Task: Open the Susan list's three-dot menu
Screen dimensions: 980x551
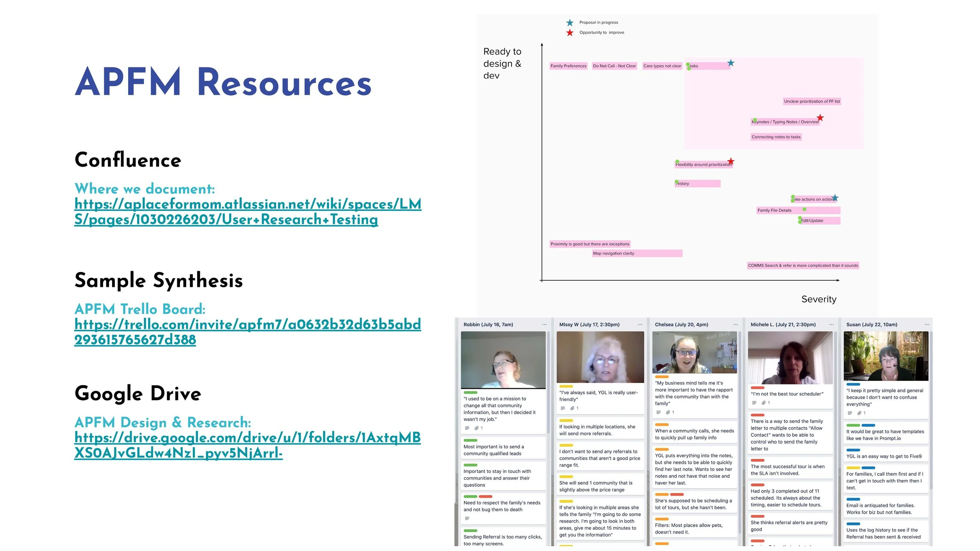Action: click(927, 324)
